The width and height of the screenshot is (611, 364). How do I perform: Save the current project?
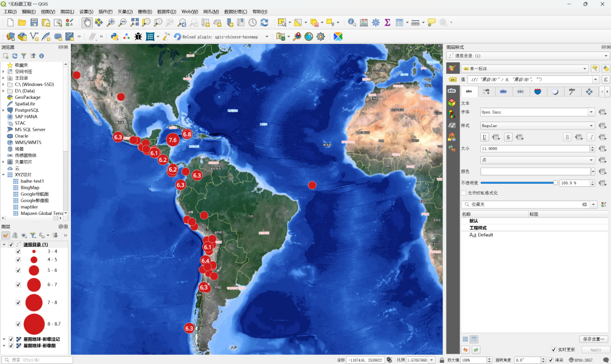tap(34, 23)
